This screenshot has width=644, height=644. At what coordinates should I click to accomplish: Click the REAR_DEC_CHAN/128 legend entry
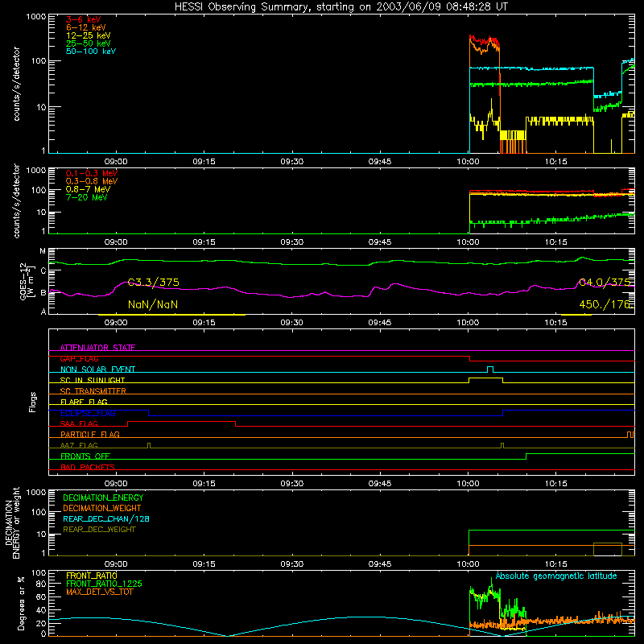point(106,518)
